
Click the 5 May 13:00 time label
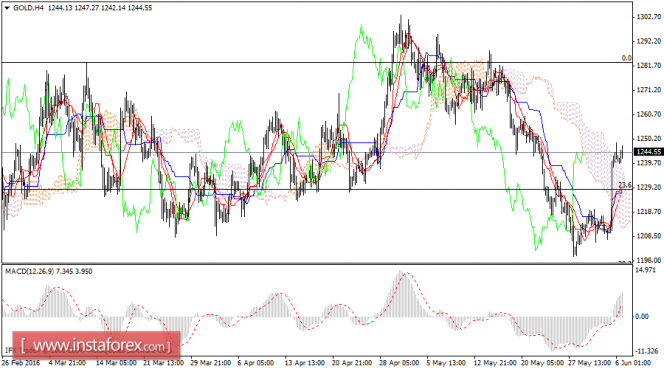tap(446, 363)
